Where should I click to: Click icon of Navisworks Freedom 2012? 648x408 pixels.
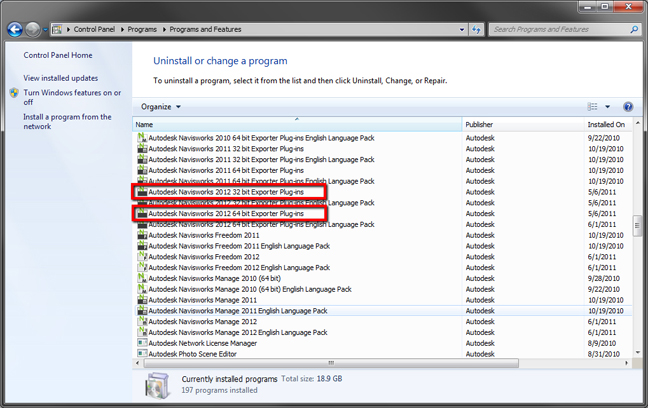click(142, 256)
